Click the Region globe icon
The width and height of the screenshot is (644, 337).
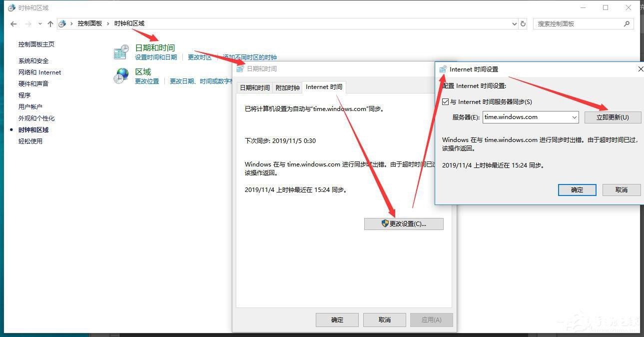click(x=121, y=75)
